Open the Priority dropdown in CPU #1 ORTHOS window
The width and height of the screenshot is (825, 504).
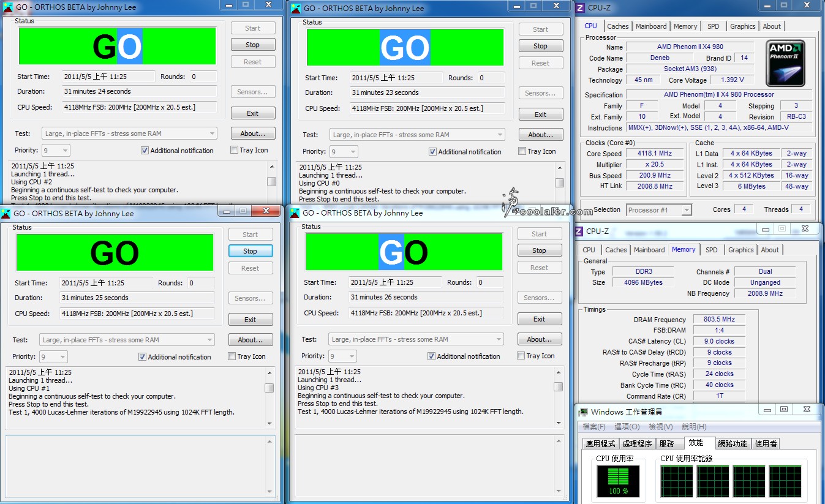click(x=53, y=356)
